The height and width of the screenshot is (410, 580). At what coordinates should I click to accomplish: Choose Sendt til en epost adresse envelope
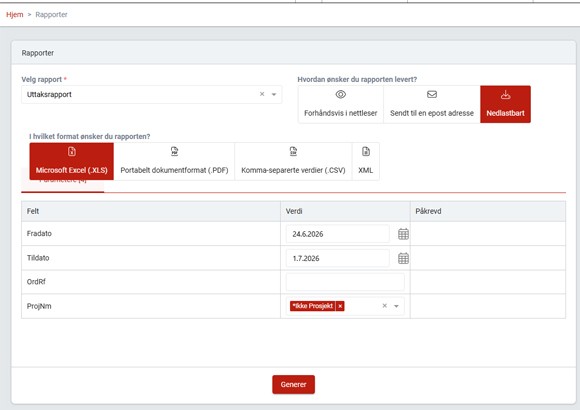point(432,104)
